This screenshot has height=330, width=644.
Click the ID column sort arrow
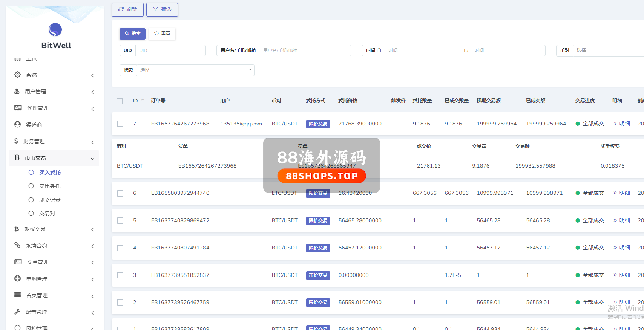(x=143, y=101)
